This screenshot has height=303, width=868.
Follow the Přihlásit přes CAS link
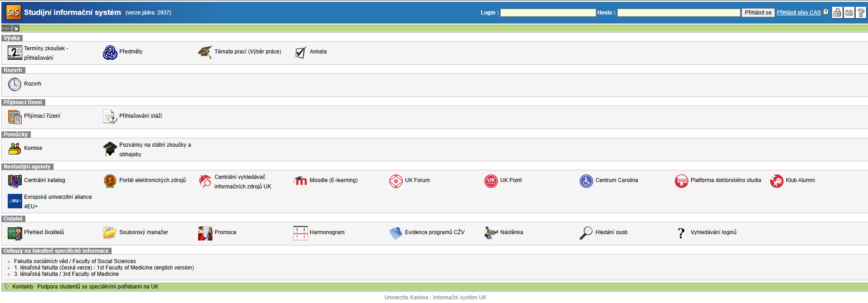point(799,13)
